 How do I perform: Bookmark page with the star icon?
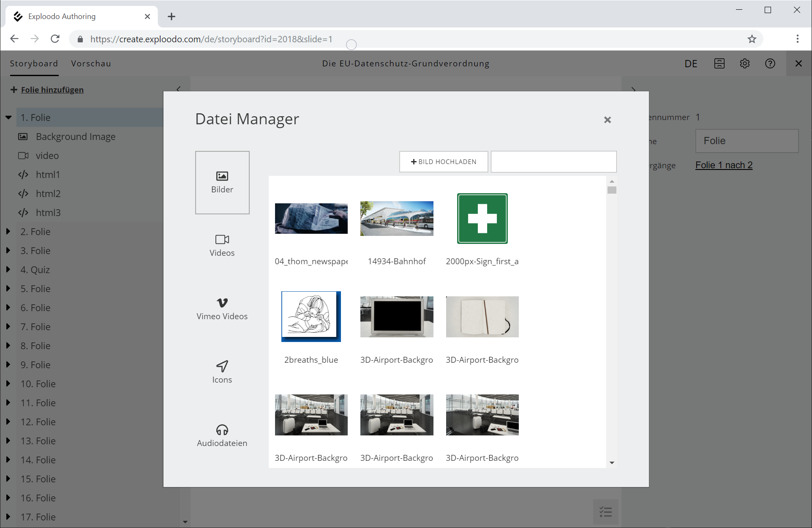click(x=752, y=39)
